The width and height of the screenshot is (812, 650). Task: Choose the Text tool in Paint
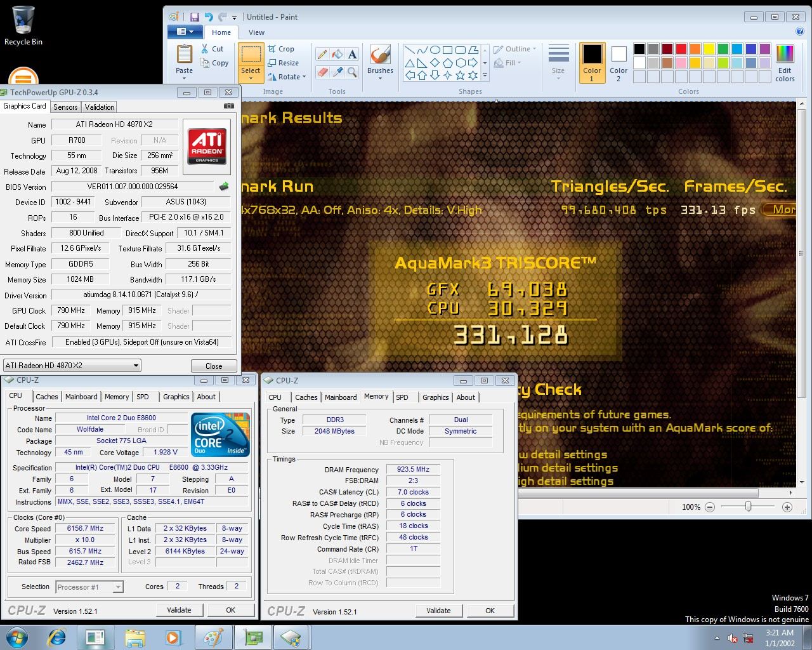pos(352,55)
